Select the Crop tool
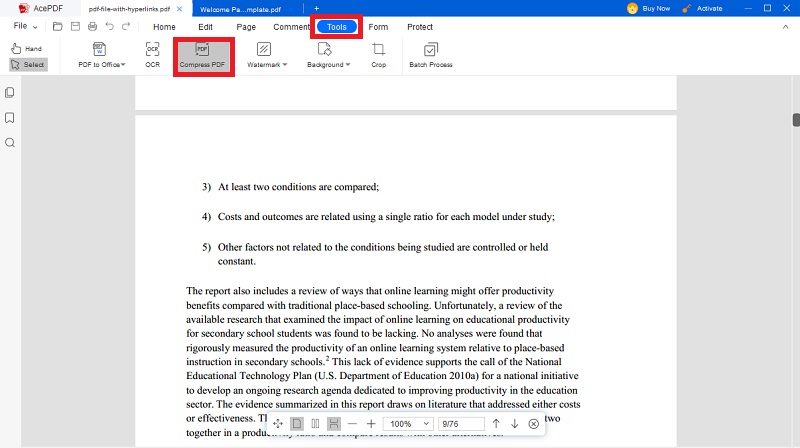 tap(379, 55)
